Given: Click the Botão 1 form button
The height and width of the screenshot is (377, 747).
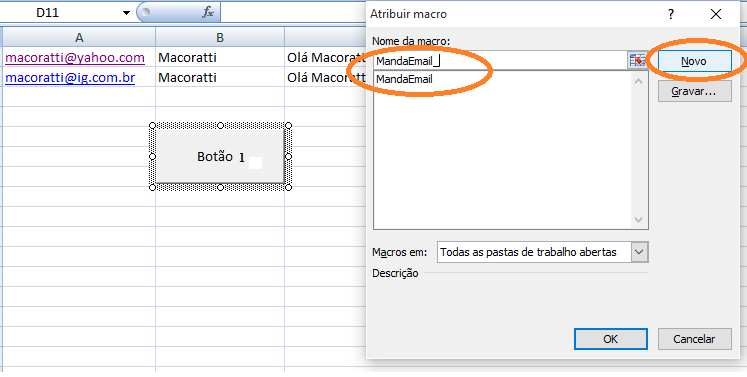Looking at the screenshot, I should pyautogui.click(x=220, y=156).
